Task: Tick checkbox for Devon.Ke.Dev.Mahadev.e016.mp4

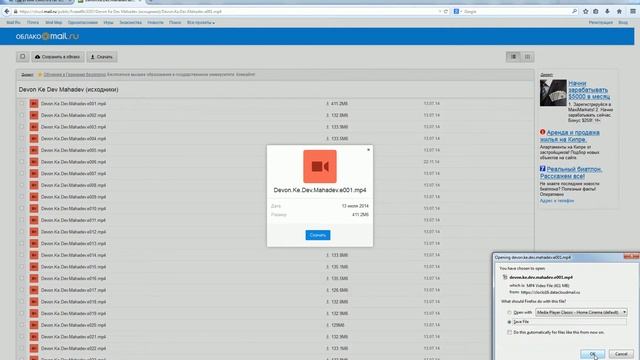Action: pyautogui.click(x=22, y=278)
